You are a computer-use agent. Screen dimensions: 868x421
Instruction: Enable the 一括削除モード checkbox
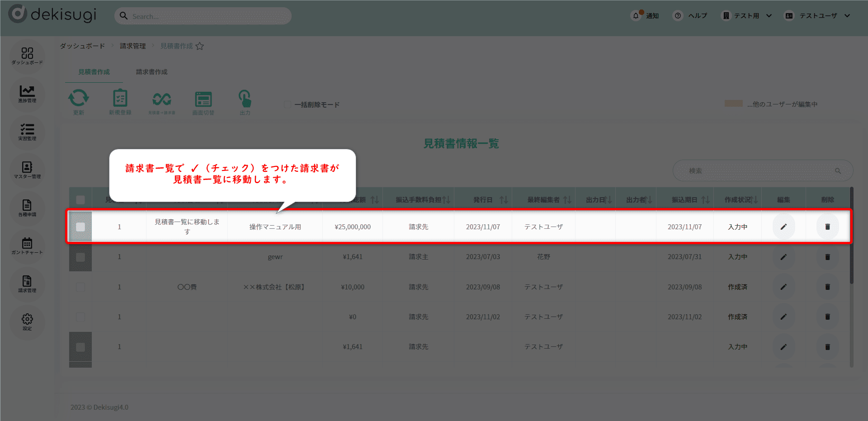(x=288, y=104)
